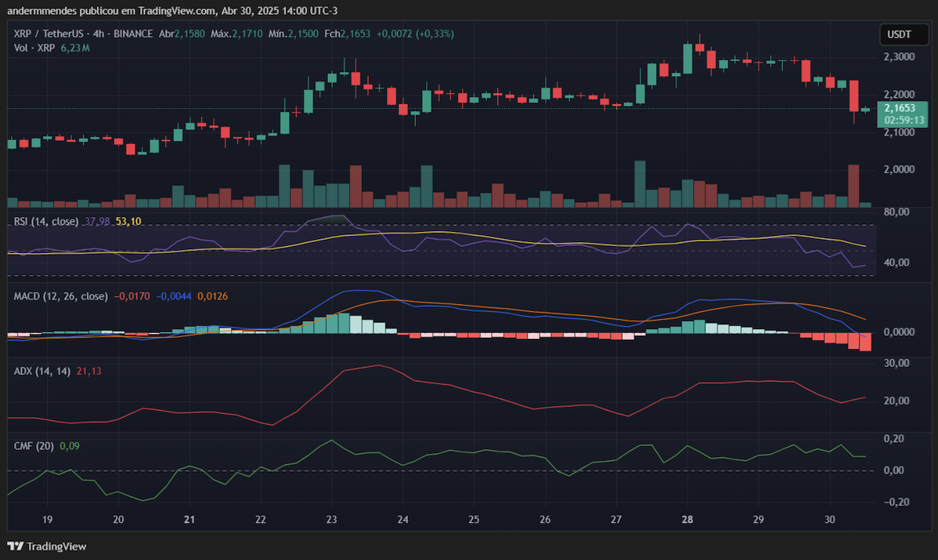Open the MACD (12, 26, close) indicator label
The height and width of the screenshot is (560, 938).
[x=61, y=297]
